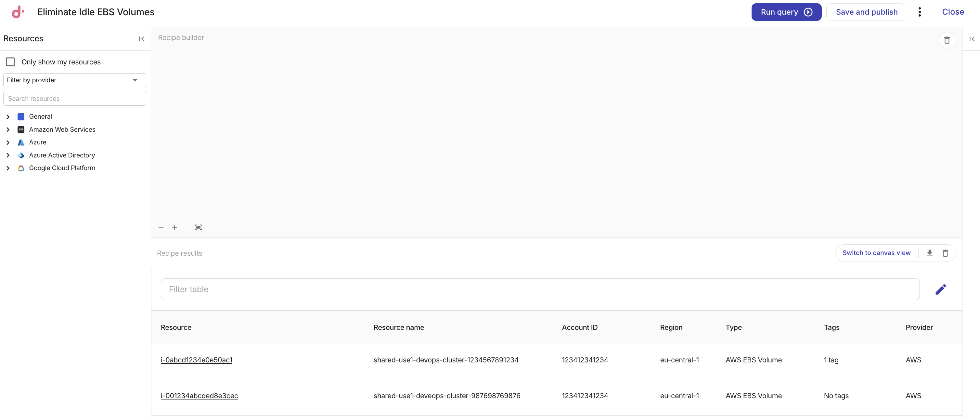Click the Resource column header
The width and height of the screenshot is (980, 419).
pos(176,328)
